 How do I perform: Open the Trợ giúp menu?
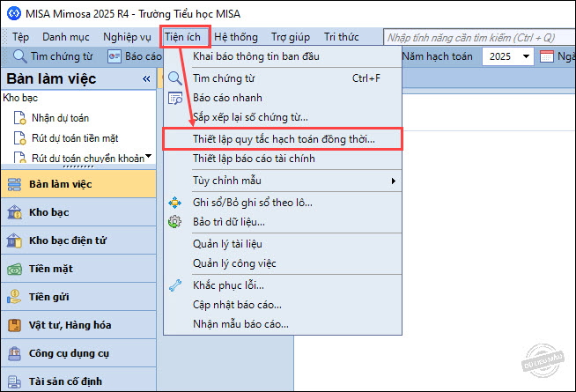(x=291, y=37)
